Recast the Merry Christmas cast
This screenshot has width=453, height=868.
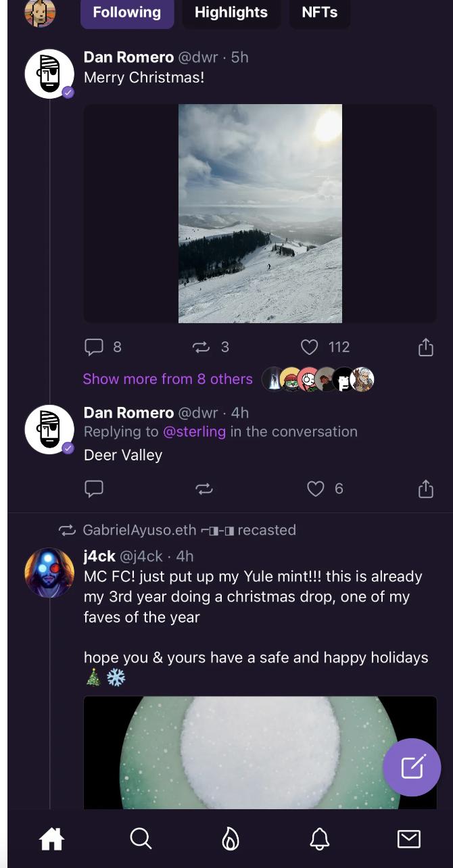coord(201,347)
